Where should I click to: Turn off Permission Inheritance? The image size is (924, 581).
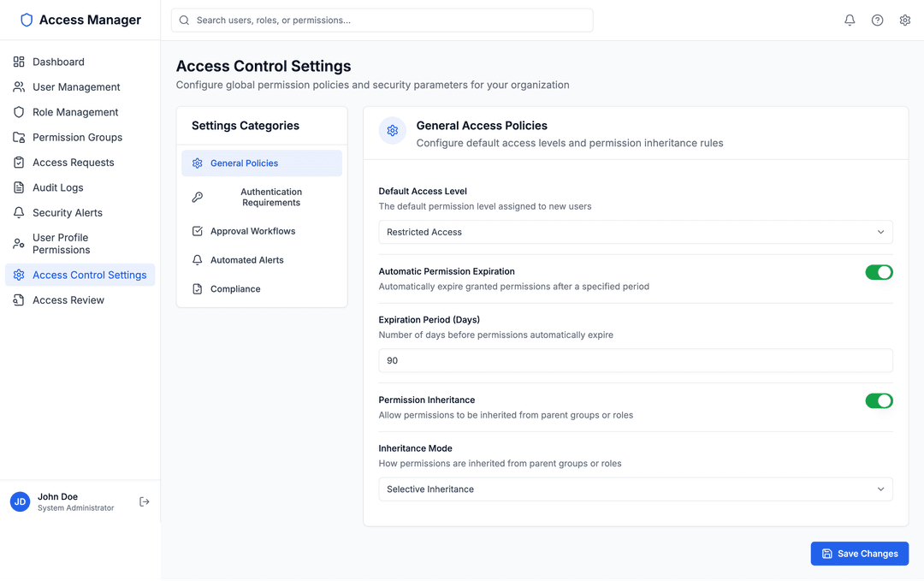pyautogui.click(x=879, y=400)
